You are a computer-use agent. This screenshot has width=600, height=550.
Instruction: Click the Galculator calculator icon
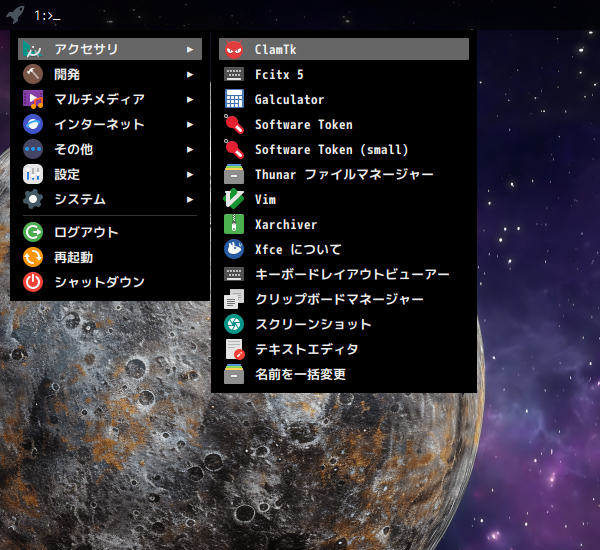[x=234, y=99]
